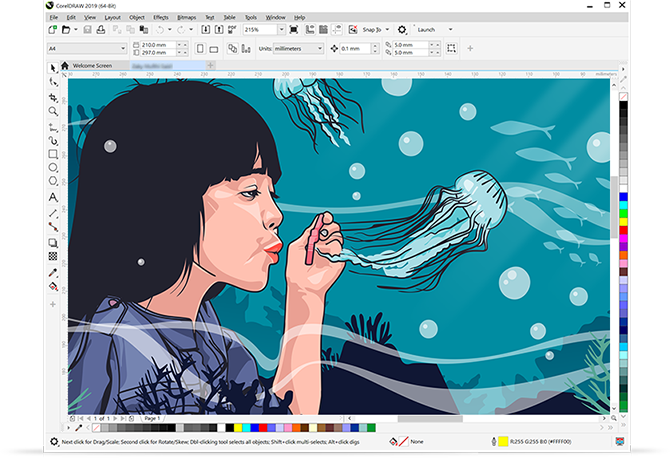Select the Pick tool arrow in the toolbox
The width and height of the screenshot is (670, 470).
point(53,68)
